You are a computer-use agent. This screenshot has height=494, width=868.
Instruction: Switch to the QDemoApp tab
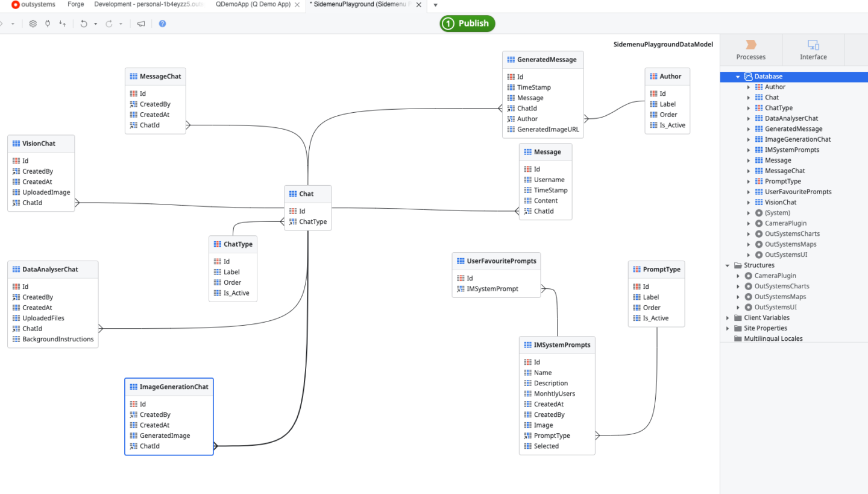[x=253, y=4]
